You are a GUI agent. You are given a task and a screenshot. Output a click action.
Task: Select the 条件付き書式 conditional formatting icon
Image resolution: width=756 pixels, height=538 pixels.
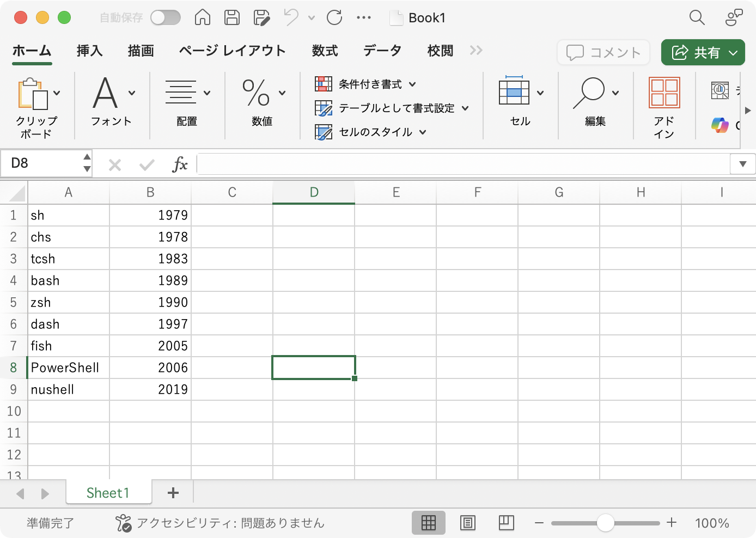[x=324, y=84]
